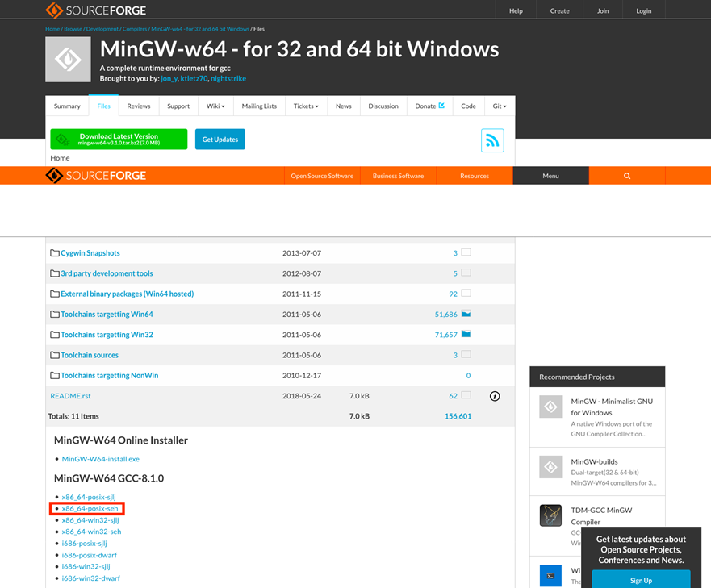Click Help in top navigation

pos(516,10)
